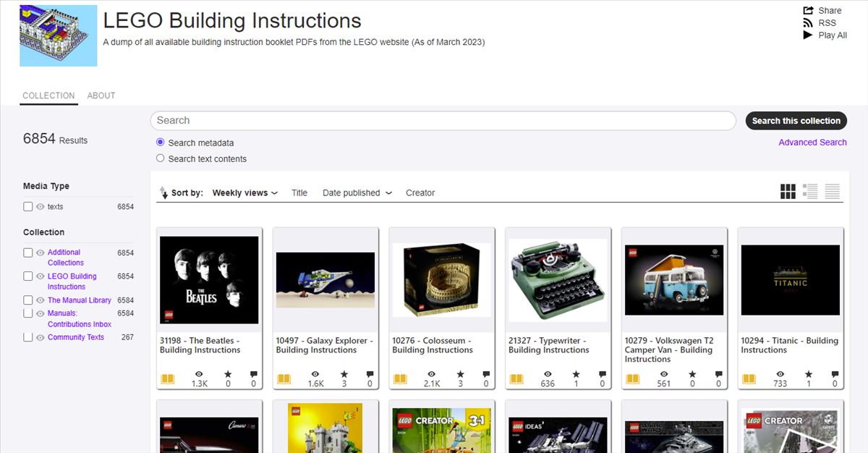The height and width of the screenshot is (453, 868).
Task: Click the favorites star on Titanic card
Action: [x=809, y=375]
